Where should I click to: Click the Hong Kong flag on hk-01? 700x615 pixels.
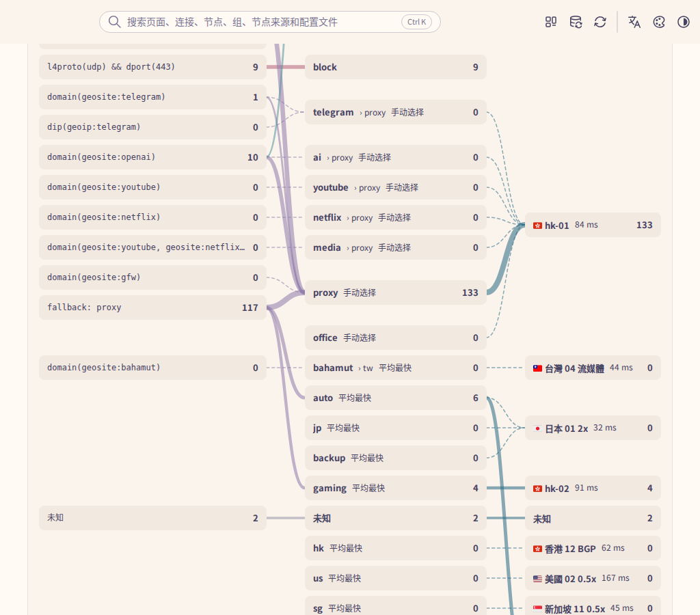click(x=537, y=225)
